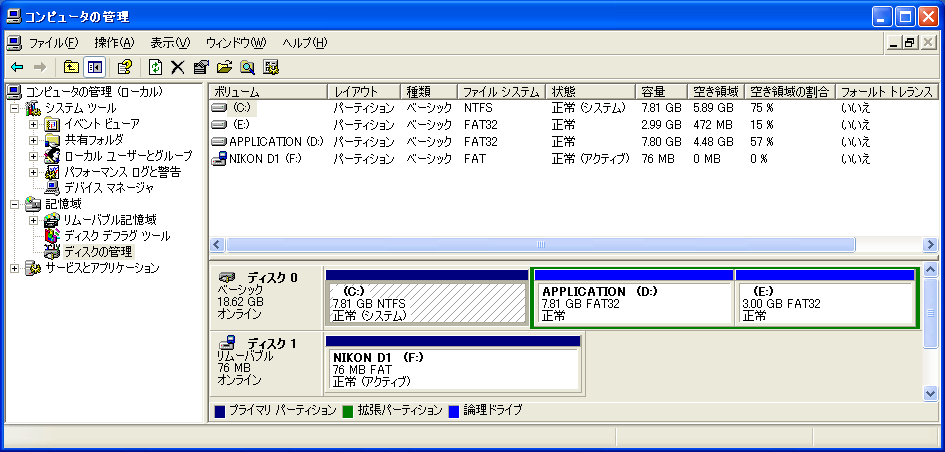Image resolution: width=945 pixels, height=452 pixels.
Task: Select the APPLICATION (D:) partition block
Action: [632, 304]
